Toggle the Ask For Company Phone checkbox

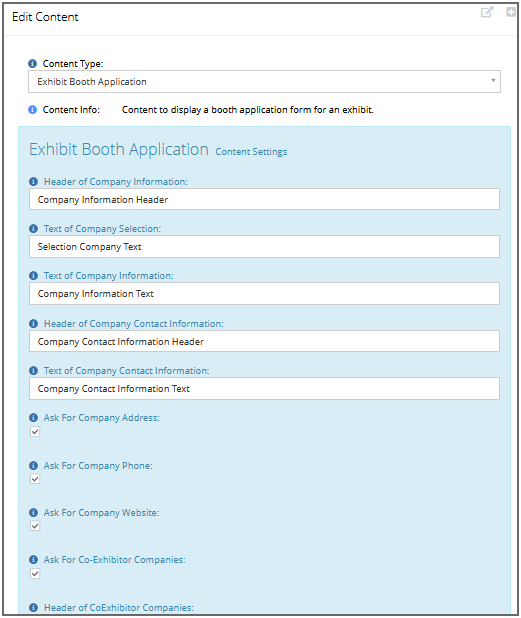point(35,479)
